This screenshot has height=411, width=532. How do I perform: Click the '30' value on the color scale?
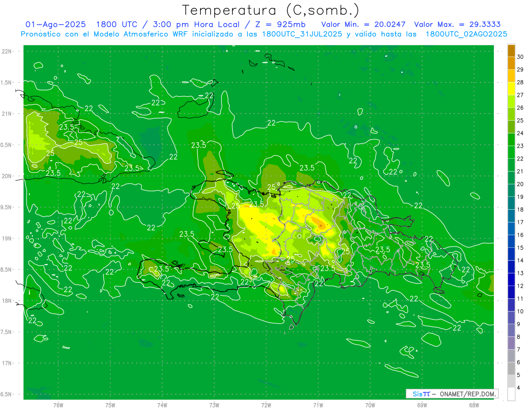point(521,57)
